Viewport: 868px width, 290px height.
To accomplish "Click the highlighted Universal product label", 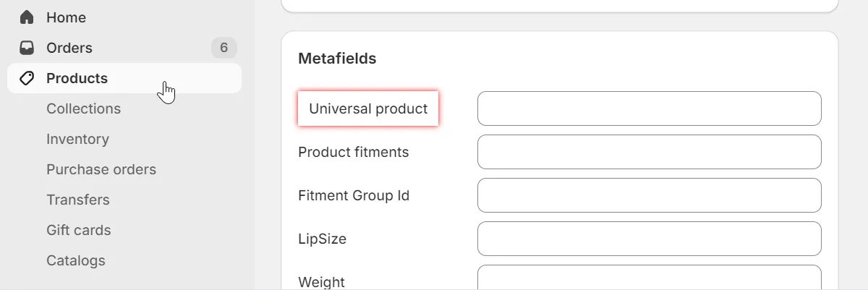I will (x=368, y=108).
